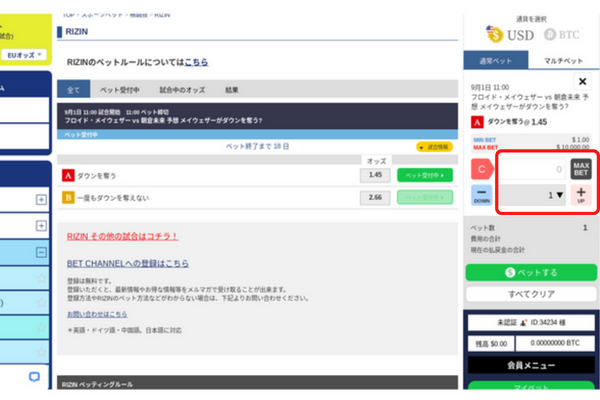Click the yellow B icon option
Image resolution: width=600 pixels, height=400 pixels.
68,198
